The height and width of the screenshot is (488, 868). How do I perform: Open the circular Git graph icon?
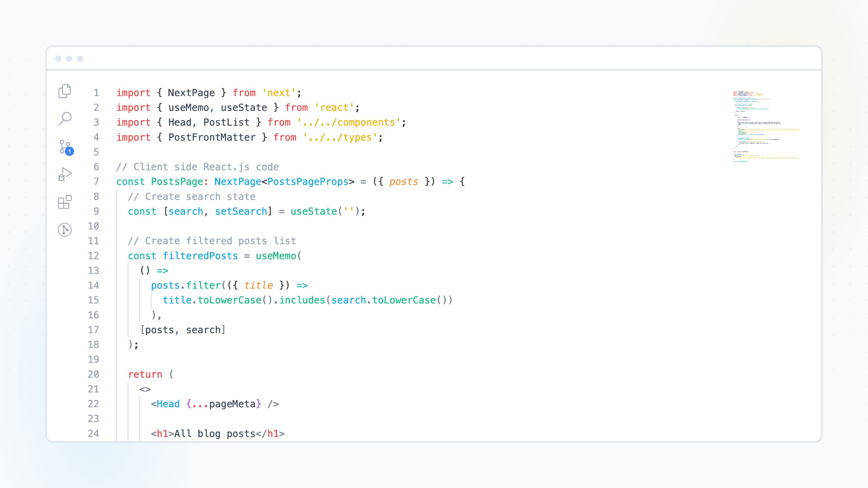coord(65,230)
